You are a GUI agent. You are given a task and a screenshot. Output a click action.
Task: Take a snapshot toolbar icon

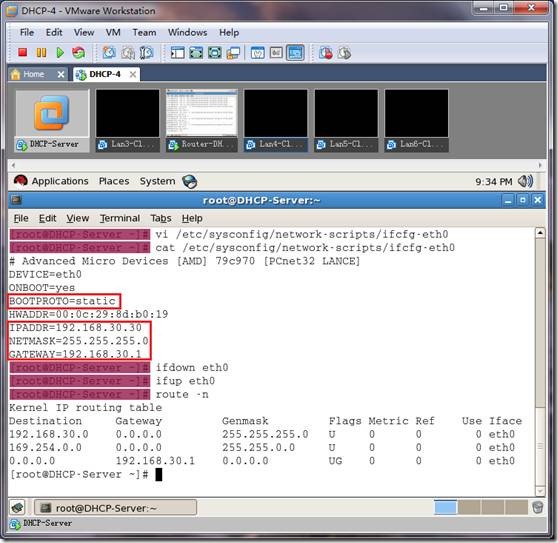point(109,53)
